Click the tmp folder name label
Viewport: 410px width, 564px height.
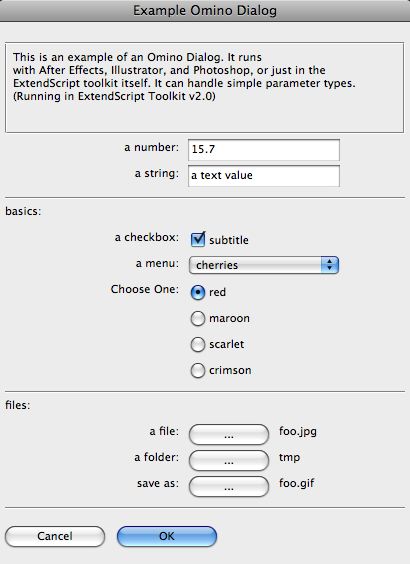click(x=290, y=458)
